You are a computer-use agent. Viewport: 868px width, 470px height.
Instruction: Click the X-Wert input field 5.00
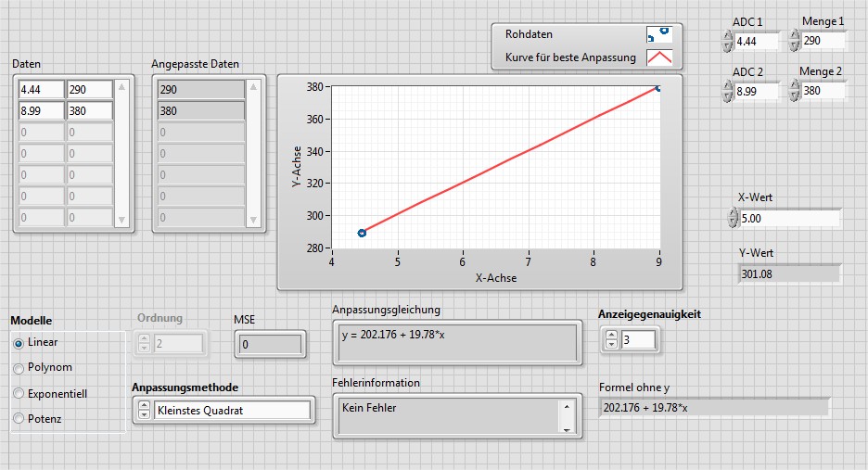tap(789, 218)
